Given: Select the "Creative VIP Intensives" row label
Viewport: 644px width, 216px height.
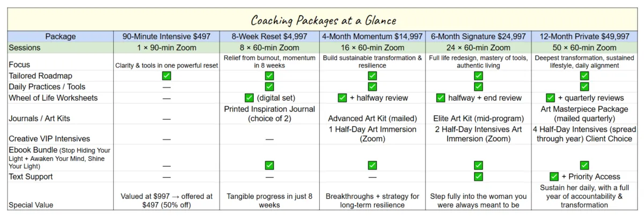Looking at the screenshot, I should (49, 139).
